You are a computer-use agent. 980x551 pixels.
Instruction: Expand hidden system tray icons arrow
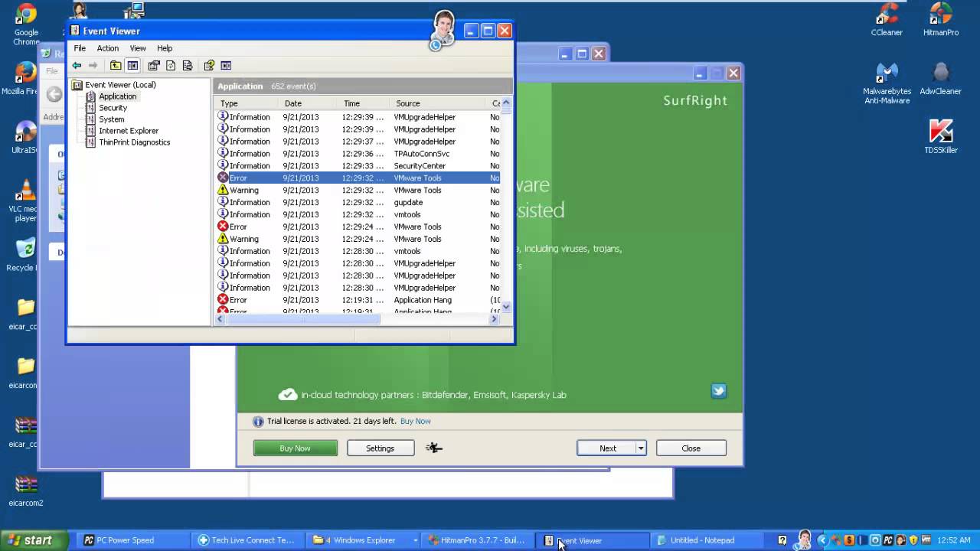click(x=823, y=540)
